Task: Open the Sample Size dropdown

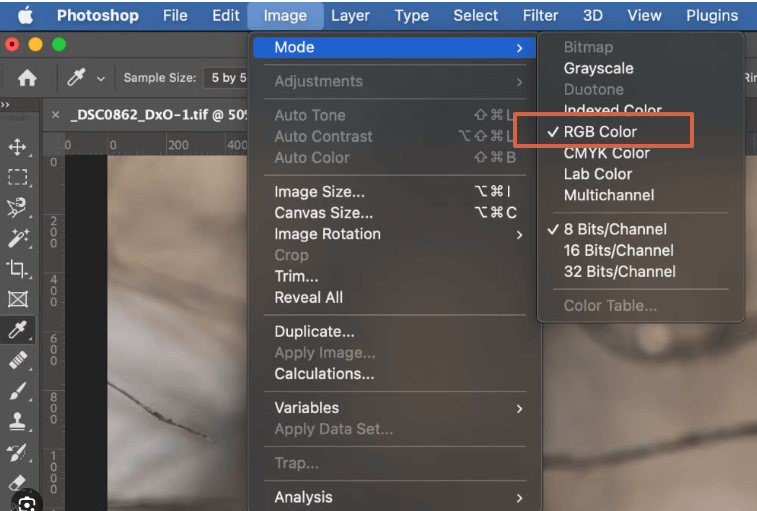Action: pos(226,78)
